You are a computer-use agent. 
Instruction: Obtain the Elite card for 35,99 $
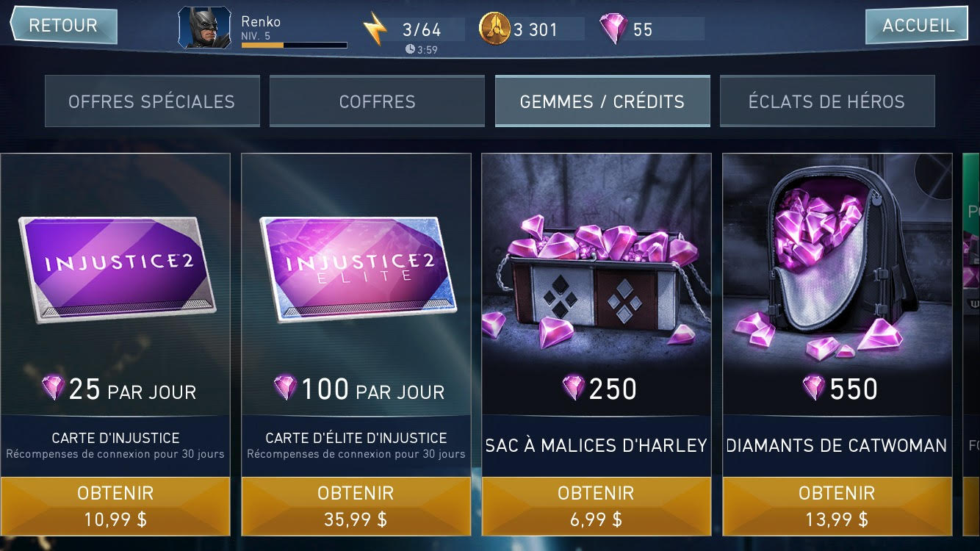tap(356, 506)
